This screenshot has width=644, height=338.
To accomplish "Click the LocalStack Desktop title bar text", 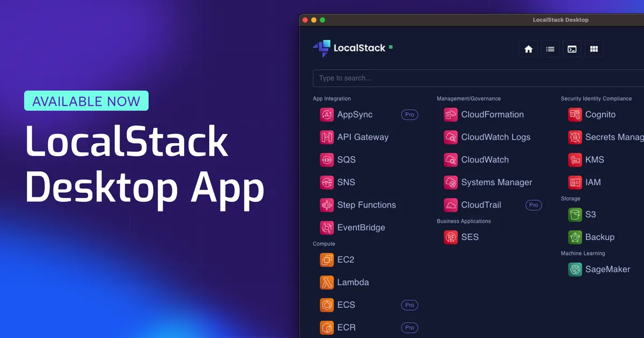I will 561,20.
